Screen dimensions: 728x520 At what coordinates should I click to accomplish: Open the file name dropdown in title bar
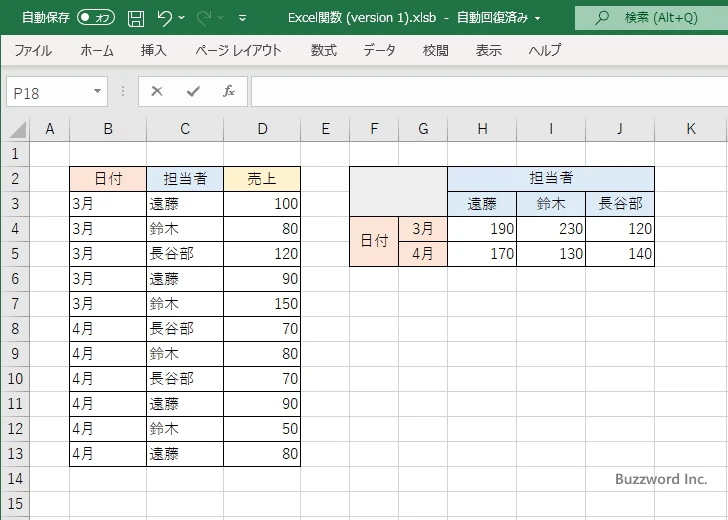tap(538, 19)
